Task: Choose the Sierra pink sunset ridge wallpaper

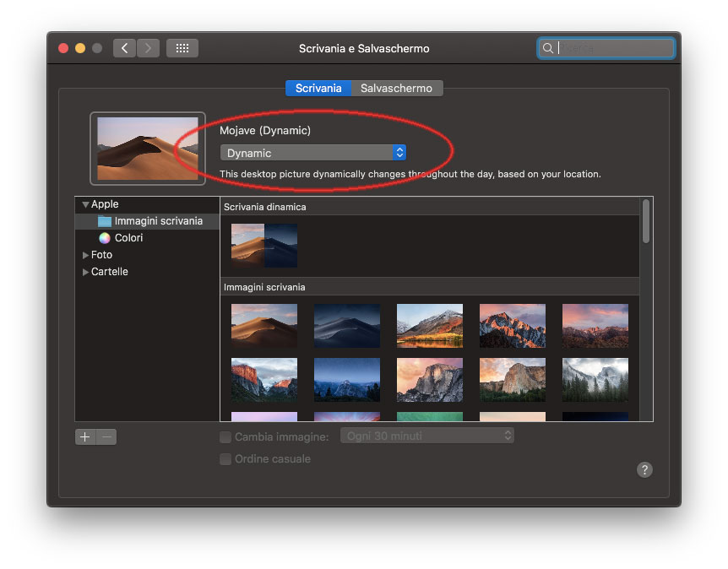Action: click(x=595, y=326)
